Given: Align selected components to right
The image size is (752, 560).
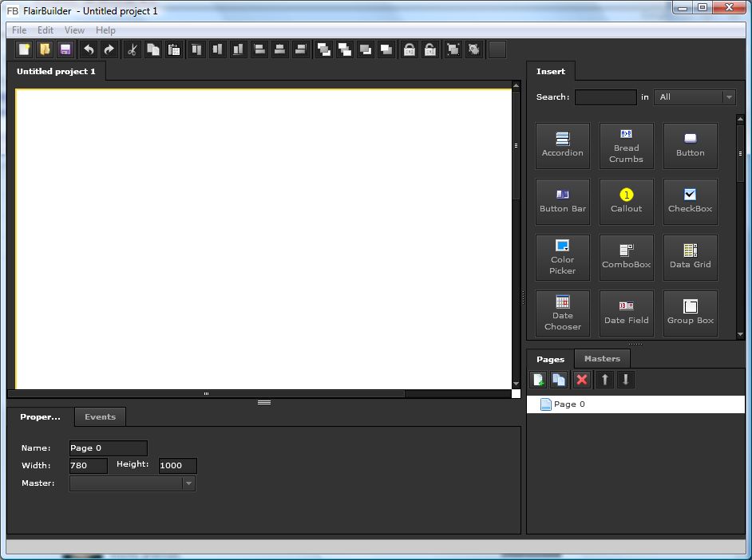Looking at the screenshot, I should tap(301, 49).
